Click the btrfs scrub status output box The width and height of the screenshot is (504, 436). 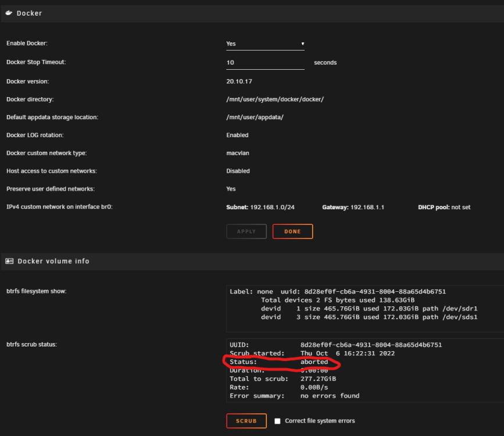click(x=365, y=370)
